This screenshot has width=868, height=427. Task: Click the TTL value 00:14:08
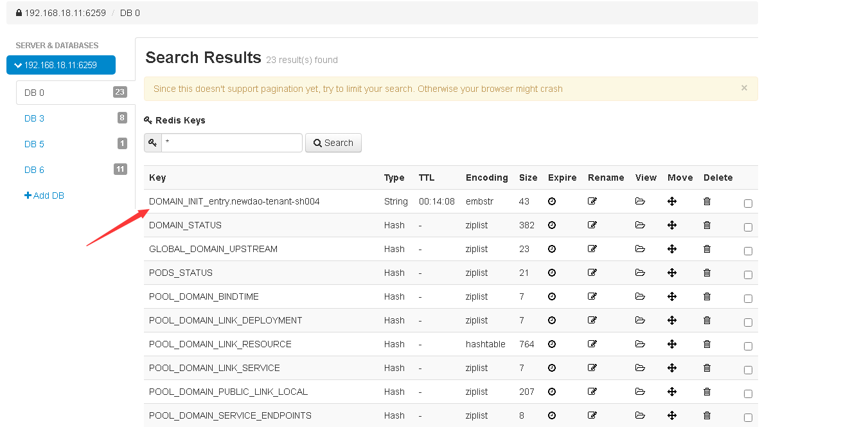coord(437,201)
